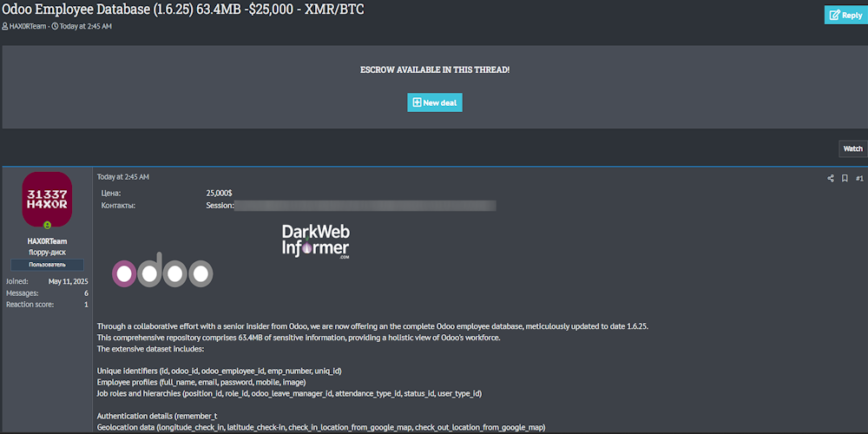Toggle the Watch thread button
868x434 pixels.
tap(852, 148)
